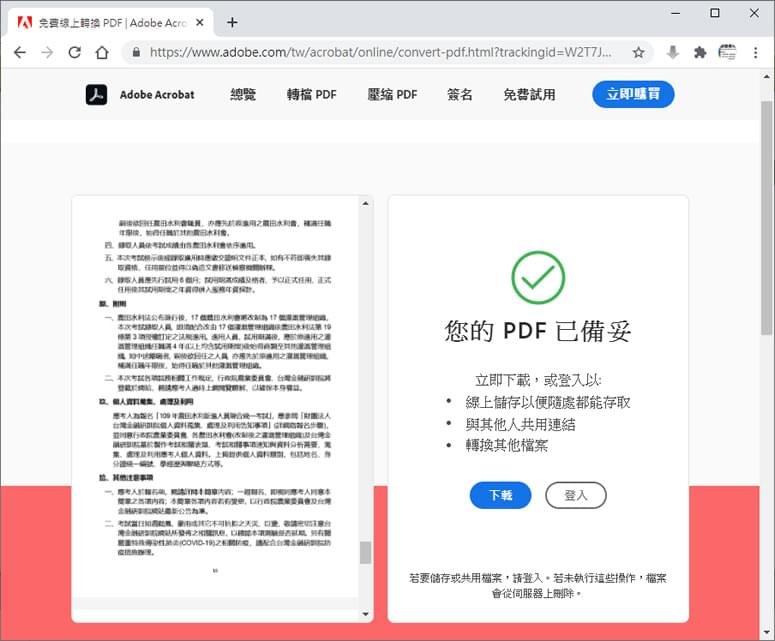Minimize the browser window
Screen dimensions: 775x641
[676, 13]
